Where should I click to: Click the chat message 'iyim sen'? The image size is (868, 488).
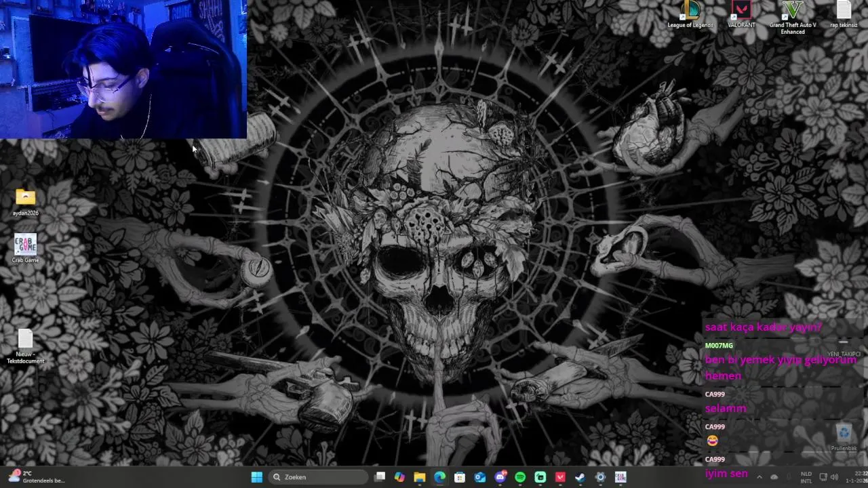point(726,474)
